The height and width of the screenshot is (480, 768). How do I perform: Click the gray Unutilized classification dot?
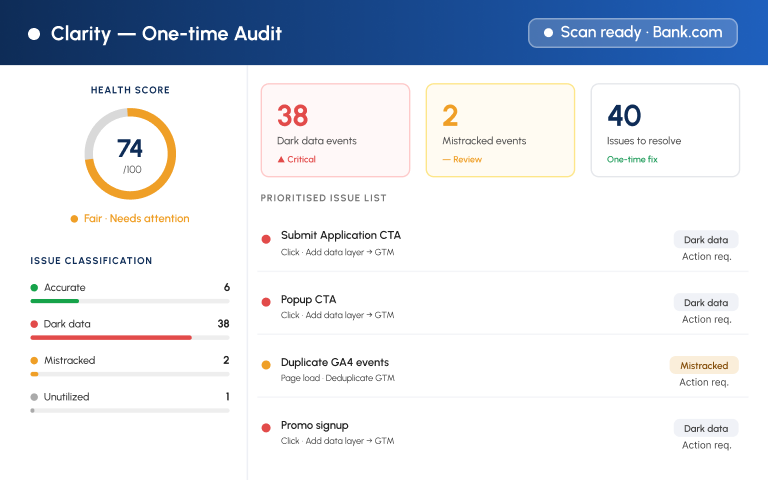34,397
